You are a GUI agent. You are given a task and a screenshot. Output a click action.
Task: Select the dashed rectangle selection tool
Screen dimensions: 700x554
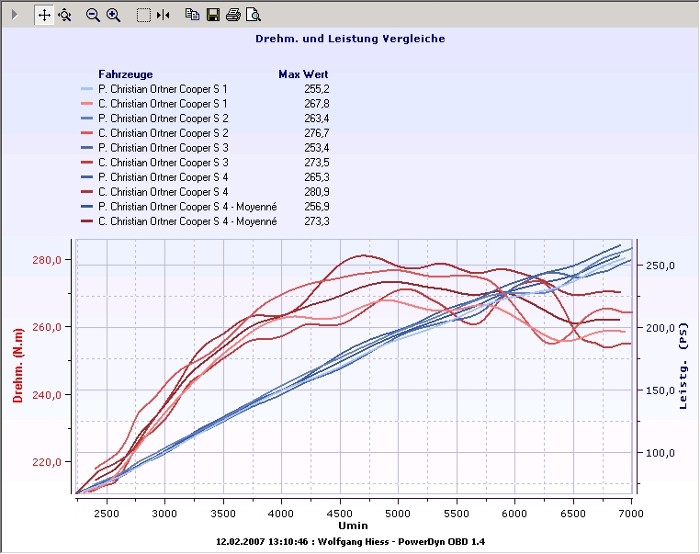click(143, 15)
